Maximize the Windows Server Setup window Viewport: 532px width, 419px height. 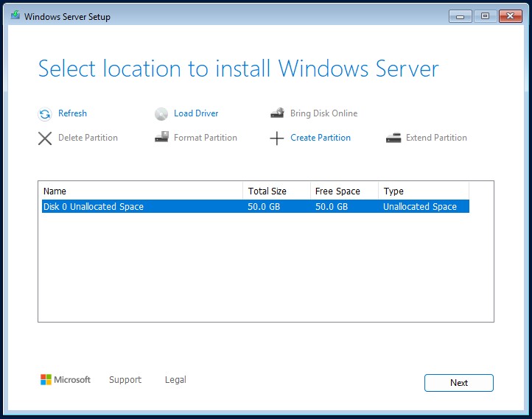point(485,16)
